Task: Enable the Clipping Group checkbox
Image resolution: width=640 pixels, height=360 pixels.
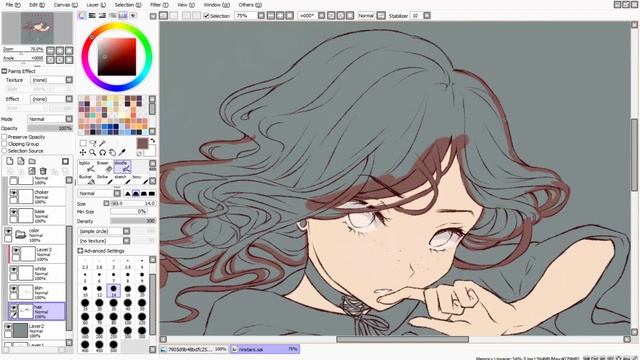Action: pos(4,144)
